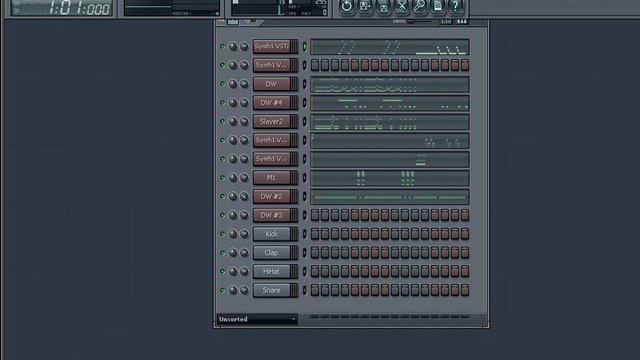The image size is (640, 360).
Task: Activate the last step in the Snare row
Action: [x=465, y=290]
